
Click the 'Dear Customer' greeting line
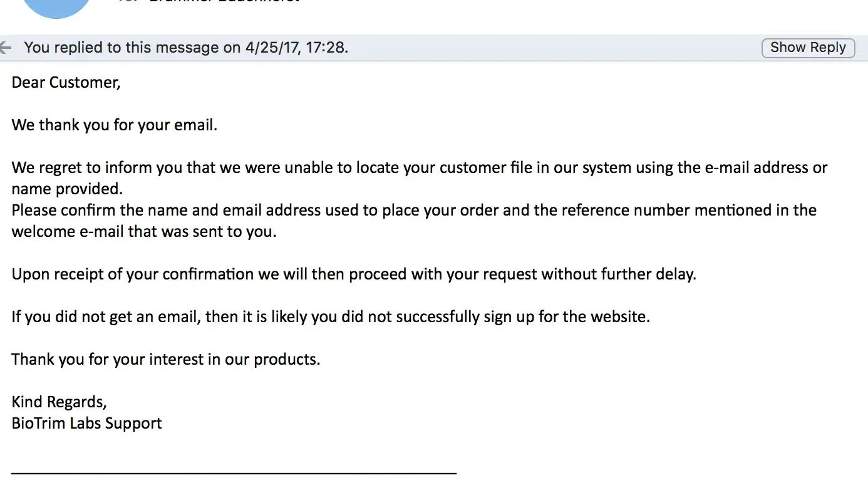(x=66, y=82)
